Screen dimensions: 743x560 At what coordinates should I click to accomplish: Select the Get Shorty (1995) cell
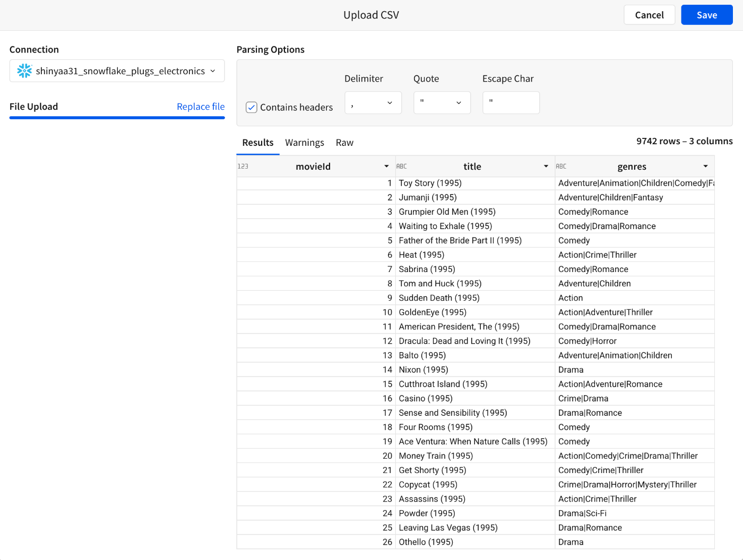click(475, 470)
